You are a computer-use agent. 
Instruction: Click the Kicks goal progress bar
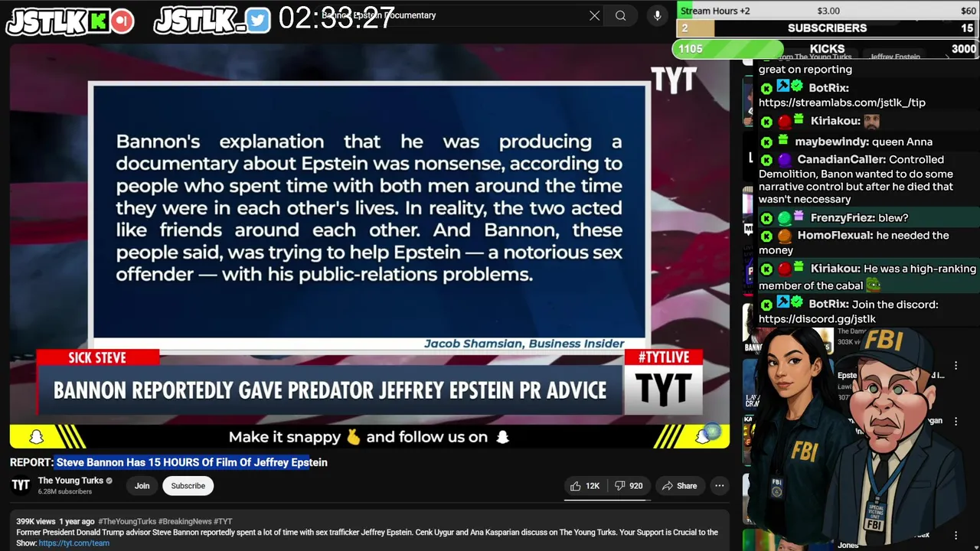coord(826,49)
